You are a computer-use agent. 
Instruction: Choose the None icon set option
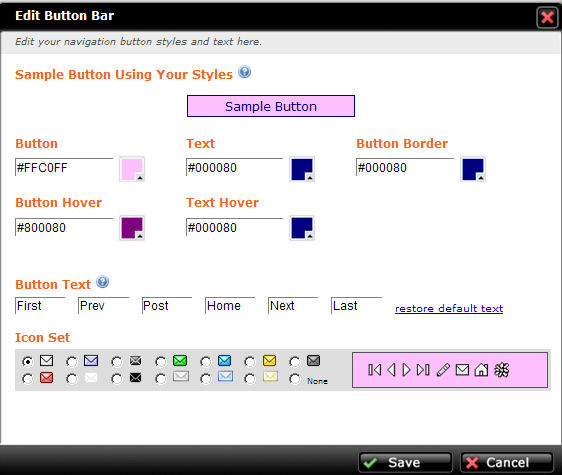[295, 379]
